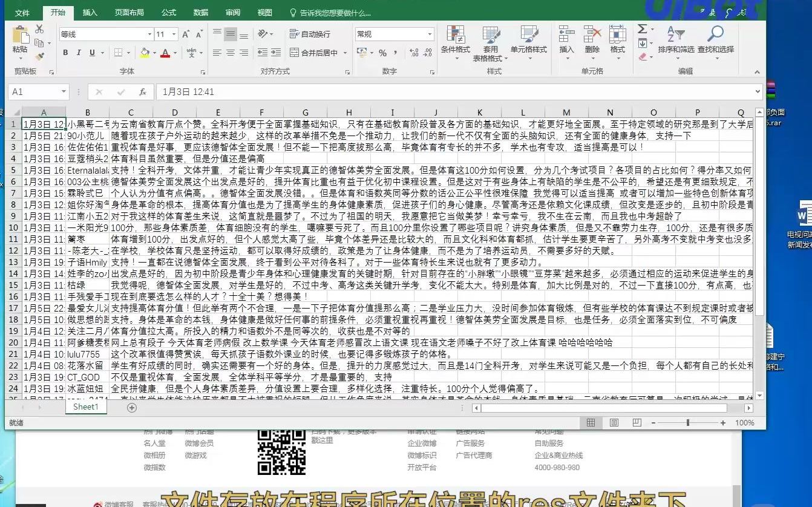Collapse the ribbon with the caret
The image size is (812, 507).
(x=757, y=71)
